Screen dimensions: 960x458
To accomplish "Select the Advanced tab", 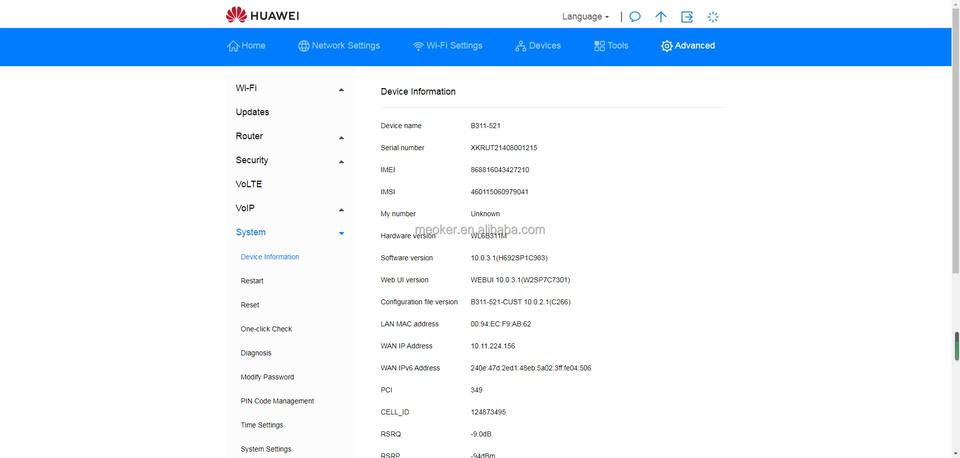I will [x=688, y=46].
